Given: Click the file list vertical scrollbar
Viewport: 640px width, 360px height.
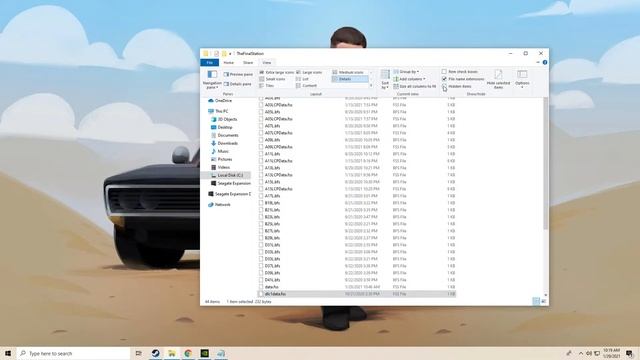Looking at the screenshot, I should point(546,163).
